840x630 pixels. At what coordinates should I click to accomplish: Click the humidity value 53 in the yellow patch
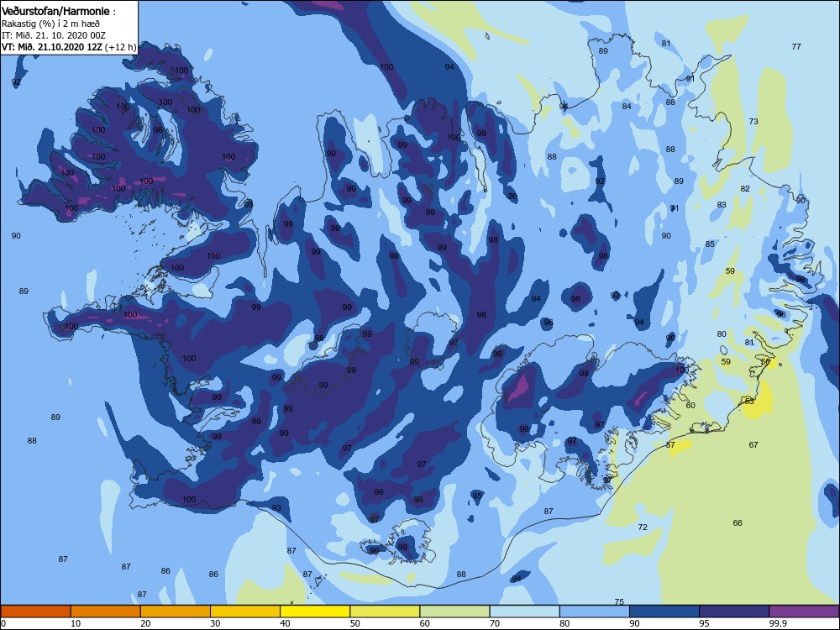tap(749, 402)
